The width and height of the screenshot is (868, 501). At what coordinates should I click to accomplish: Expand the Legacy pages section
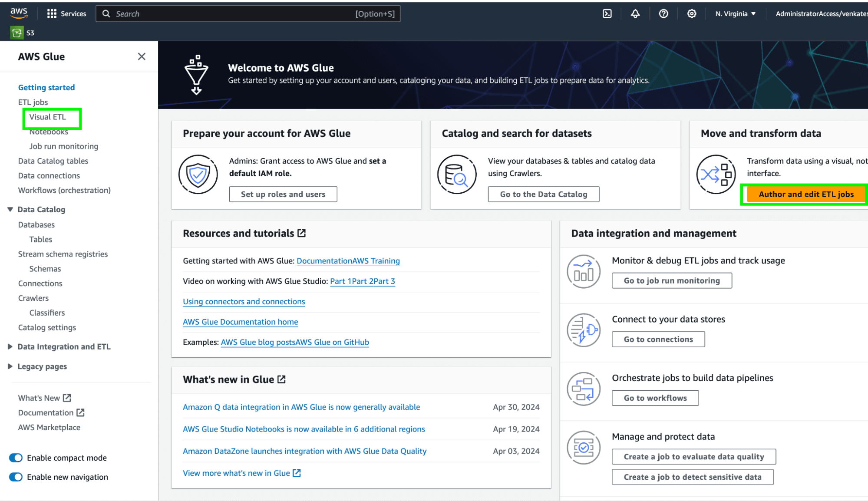click(x=10, y=366)
